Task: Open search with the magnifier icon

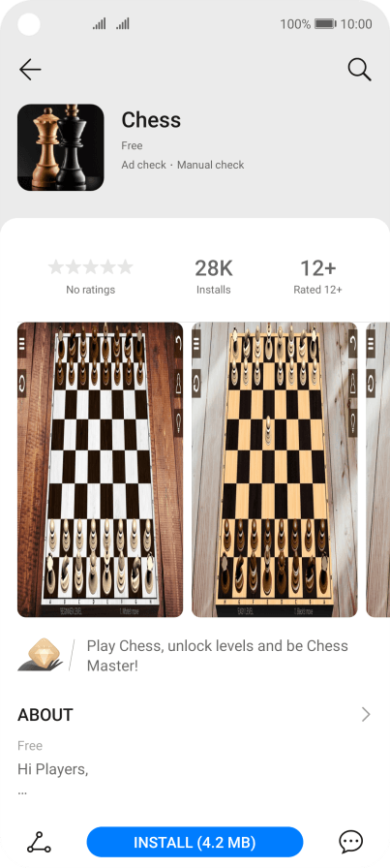Action: coord(359,70)
